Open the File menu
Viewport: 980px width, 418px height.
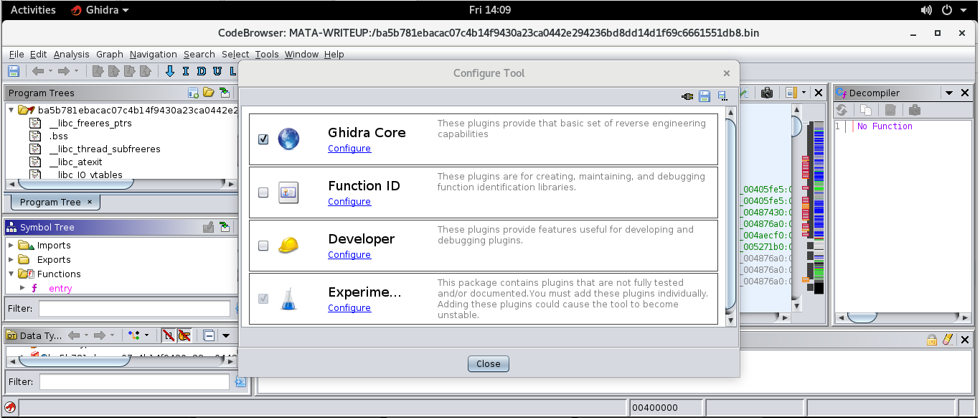17,55
